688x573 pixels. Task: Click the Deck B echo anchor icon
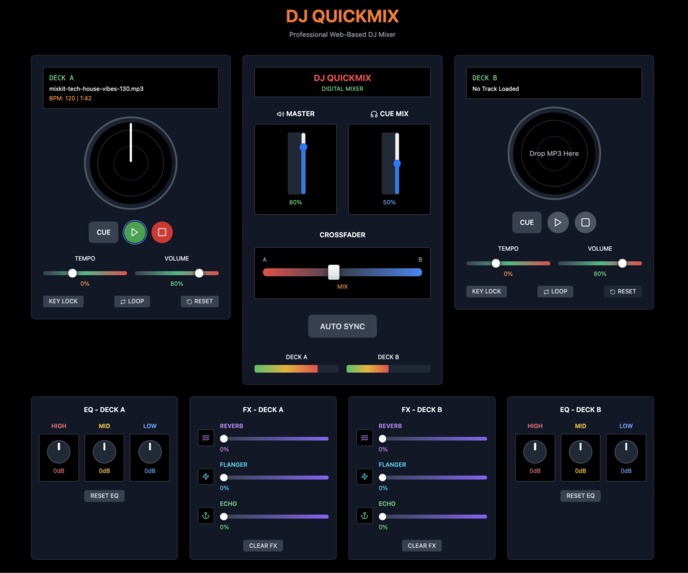click(365, 516)
